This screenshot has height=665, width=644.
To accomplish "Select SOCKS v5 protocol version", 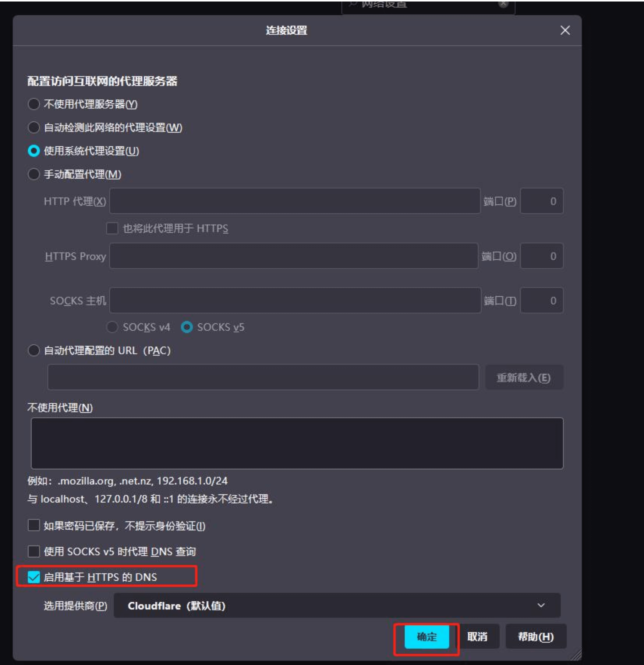I will point(187,327).
